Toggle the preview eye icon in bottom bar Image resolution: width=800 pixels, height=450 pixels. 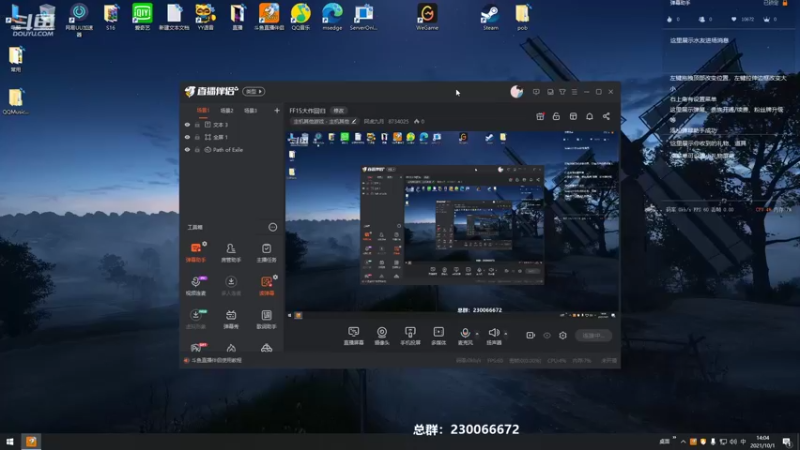(x=547, y=335)
